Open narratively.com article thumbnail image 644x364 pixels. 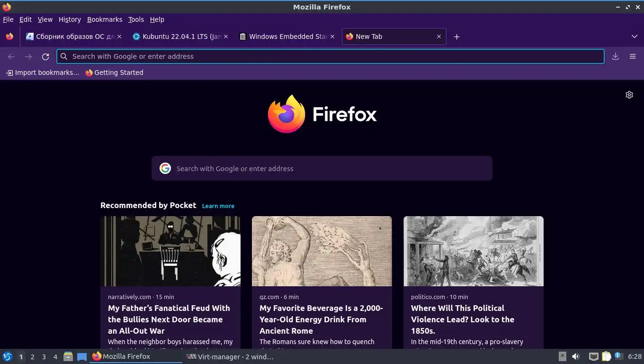pyautogui.click(x=170, y=251)
